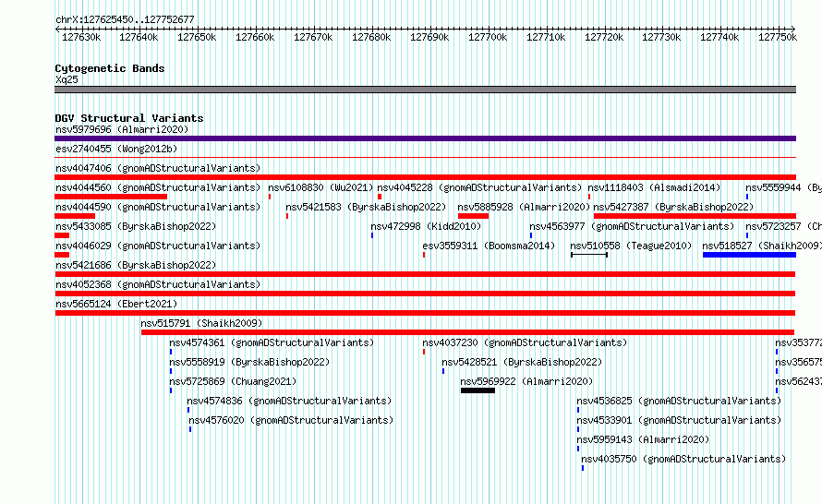Screen dimensions: 822x504
Task: Open nsv4045228 (gnomADStructuralVariants) label
Action: pos(479,187)
